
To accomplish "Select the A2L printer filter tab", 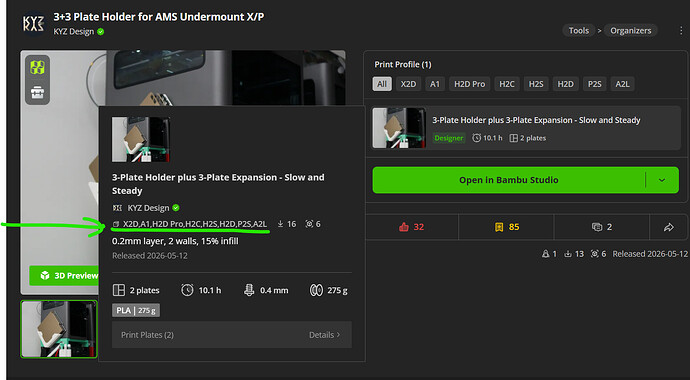I will tap(622, 84).
